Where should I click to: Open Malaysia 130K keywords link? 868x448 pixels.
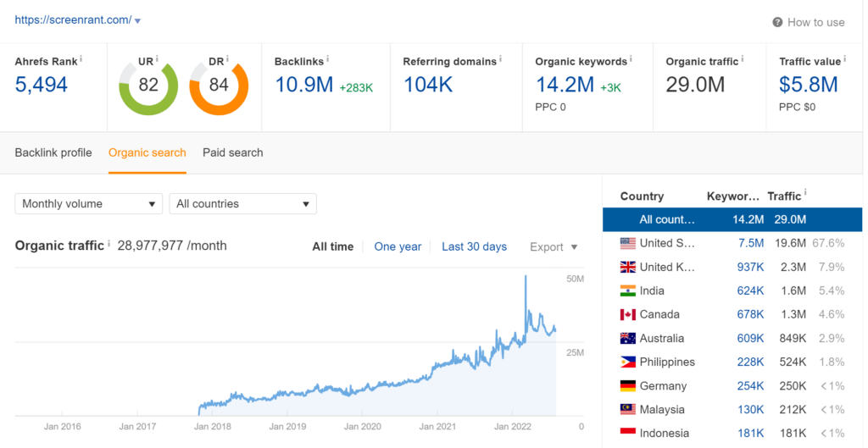click(750, 410)
